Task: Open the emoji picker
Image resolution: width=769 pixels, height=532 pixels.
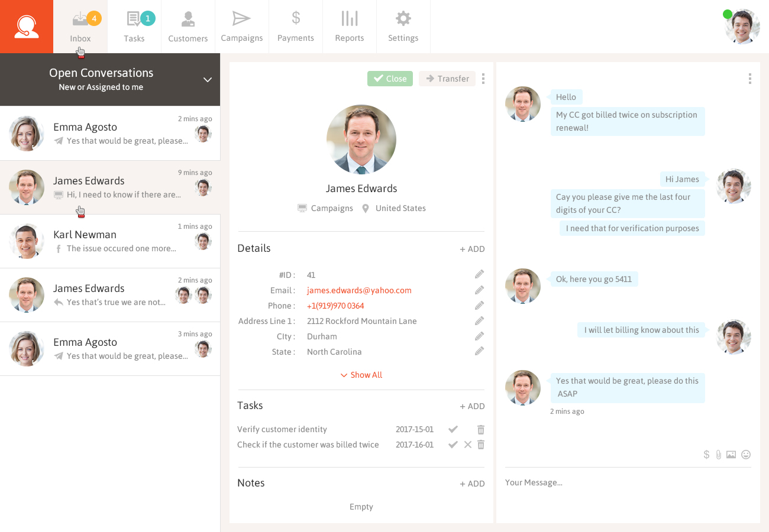Action: click(x=746, y=455)
